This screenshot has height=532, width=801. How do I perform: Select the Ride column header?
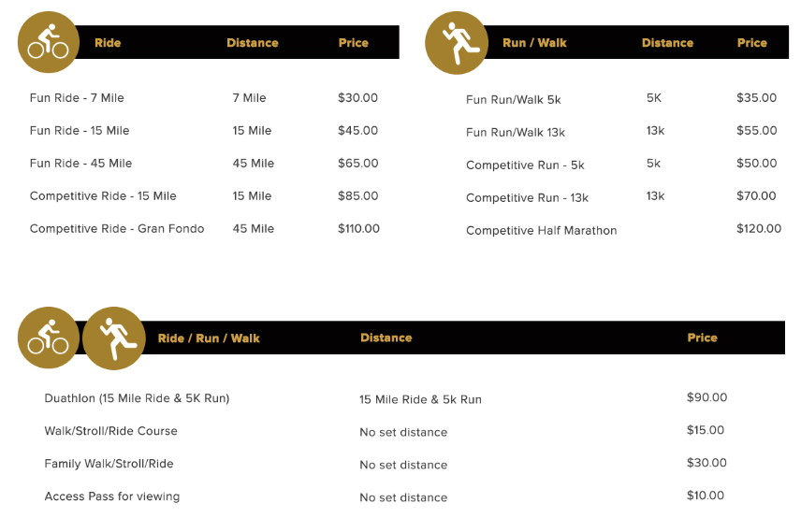pos(108,43)
